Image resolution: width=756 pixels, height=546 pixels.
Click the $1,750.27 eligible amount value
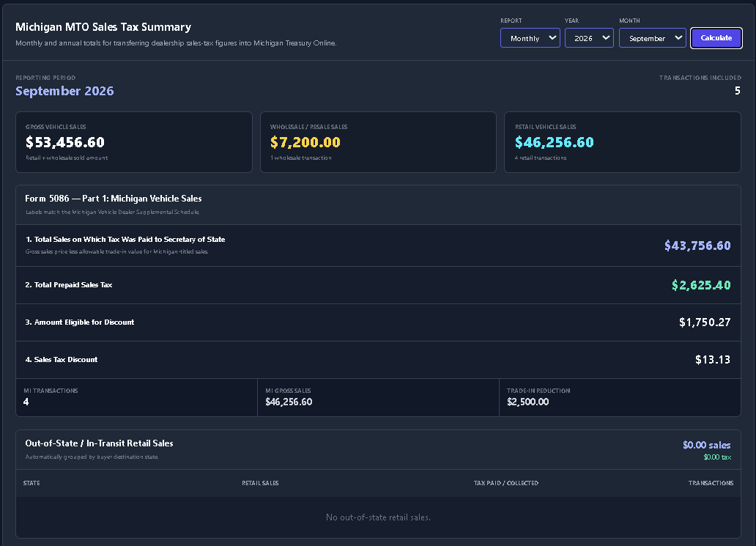[x=705, y=322]
